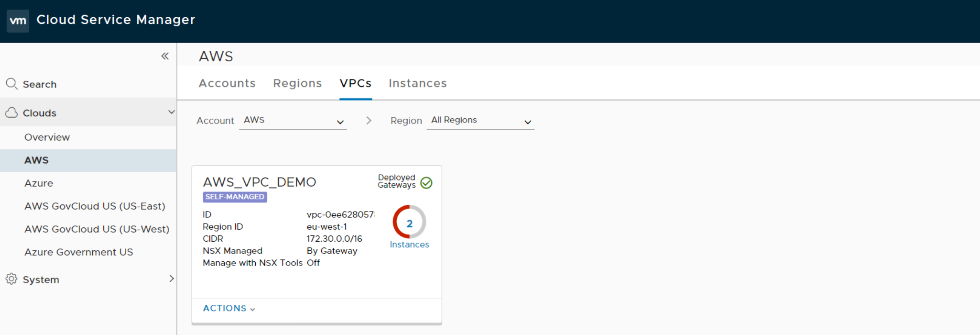Click the System gear icon
980x335 pixels.
11,279
